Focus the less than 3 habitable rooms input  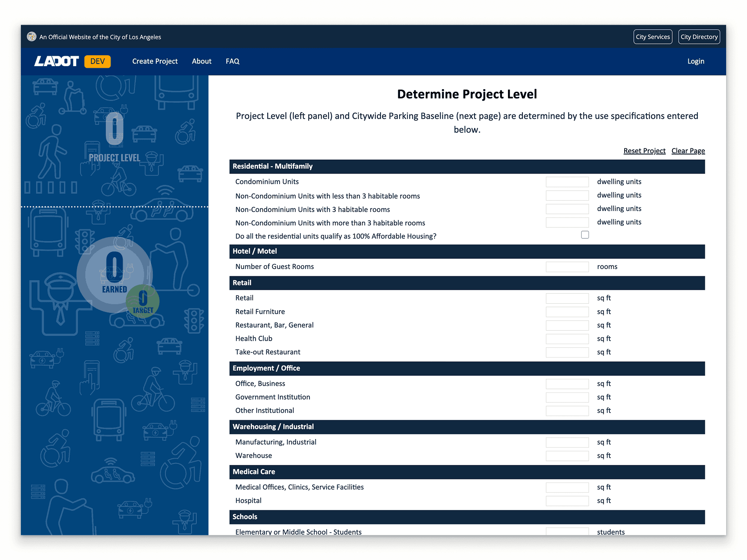pos(567,195)
